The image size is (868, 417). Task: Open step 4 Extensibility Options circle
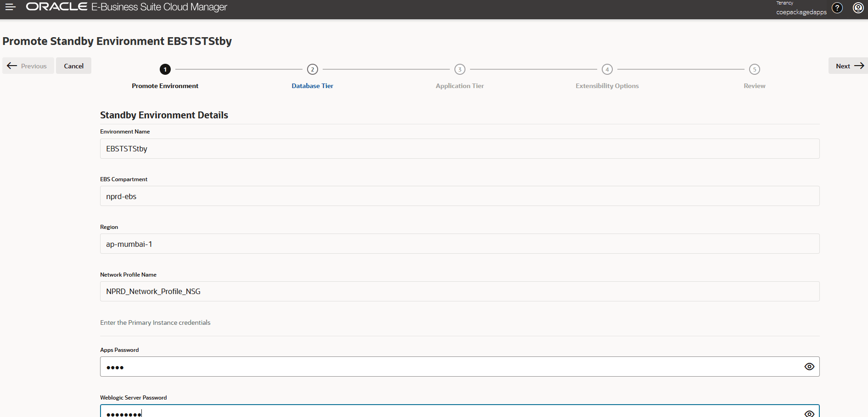tap(607, 69)
